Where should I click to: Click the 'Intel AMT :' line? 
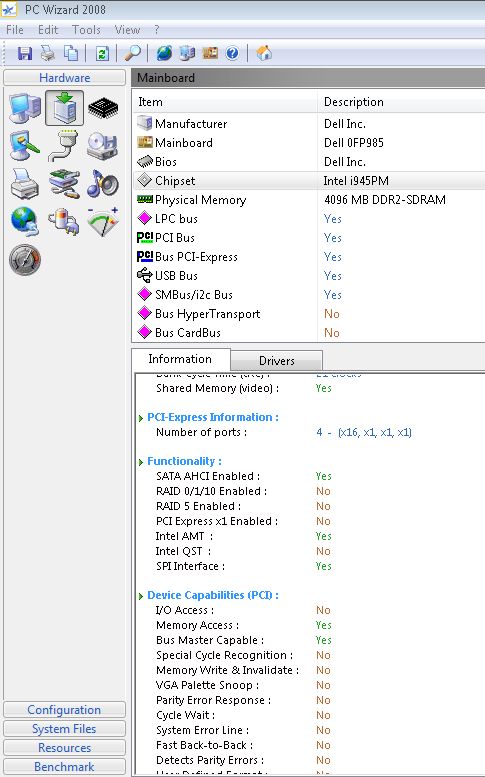[184, 536]
